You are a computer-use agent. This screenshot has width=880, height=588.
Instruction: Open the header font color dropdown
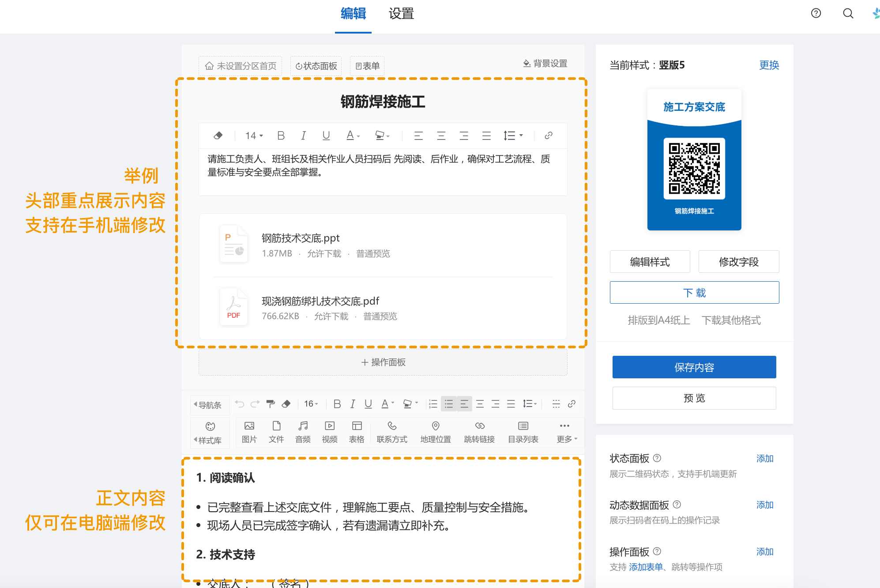click(x=353, y=136)
